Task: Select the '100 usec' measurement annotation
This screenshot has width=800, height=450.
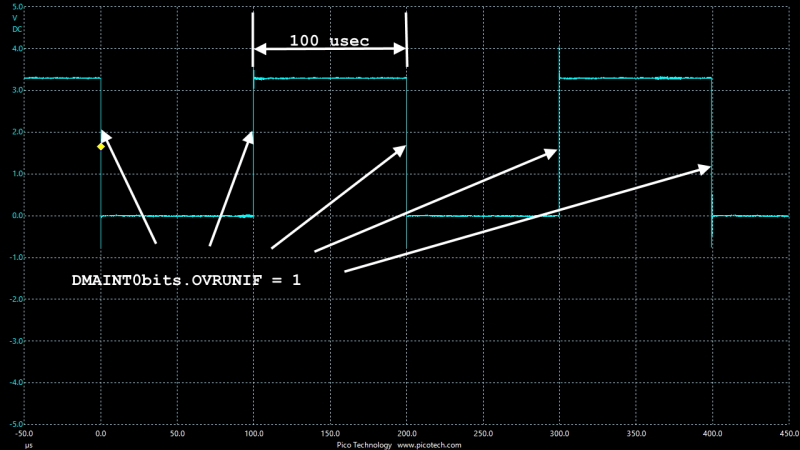Action: [329, 41]
